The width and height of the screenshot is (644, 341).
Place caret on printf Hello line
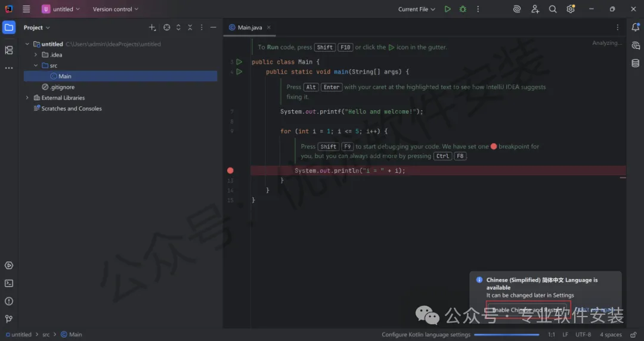[352, 111]
